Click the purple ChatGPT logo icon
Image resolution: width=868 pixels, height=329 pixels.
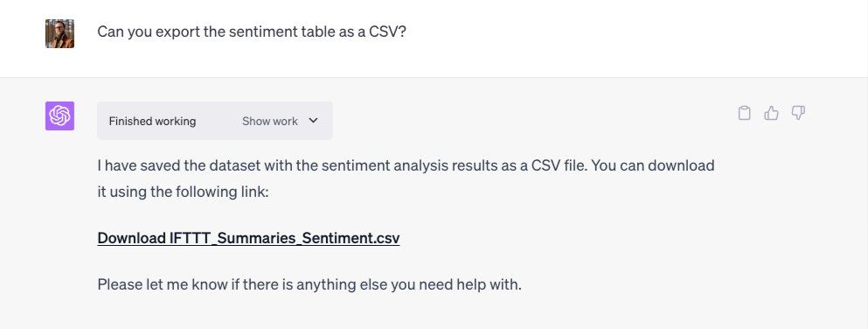(x=59, y=115)
